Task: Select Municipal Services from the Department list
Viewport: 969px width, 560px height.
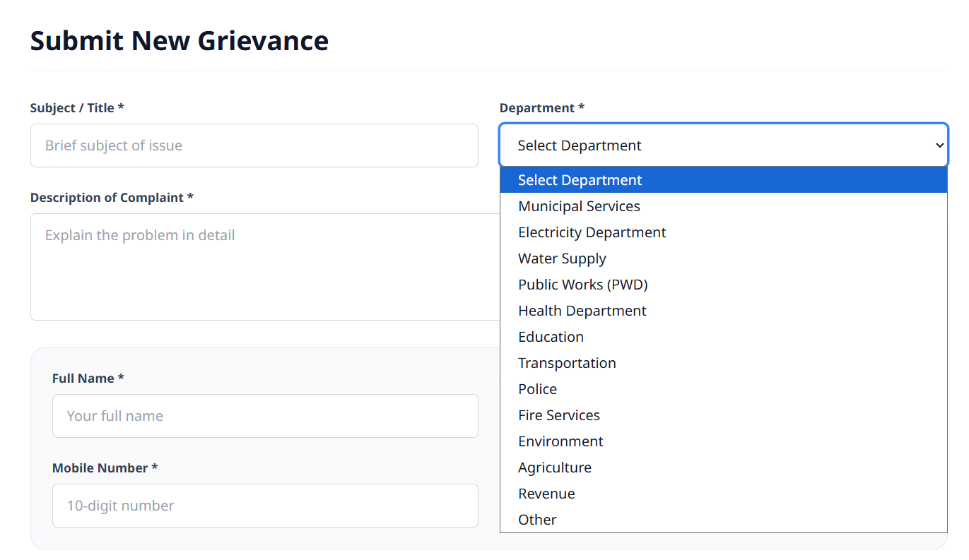Action: click(x=580, y=205)
